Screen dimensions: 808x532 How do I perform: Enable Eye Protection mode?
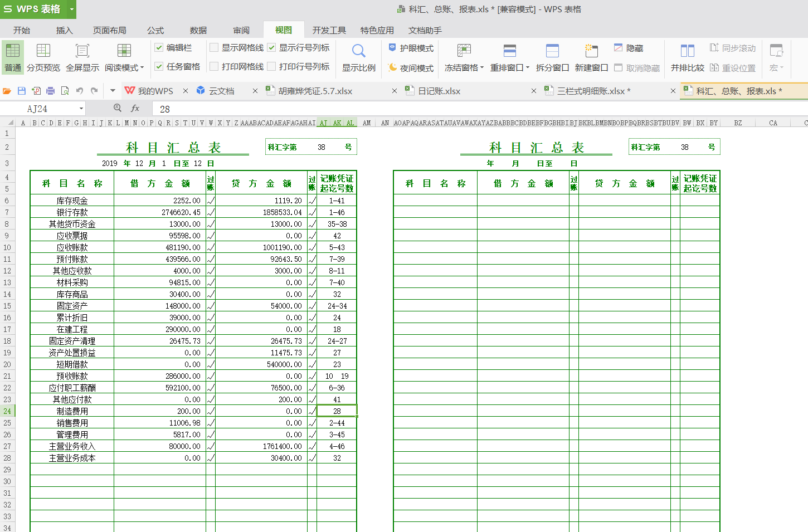pos(411,48)
